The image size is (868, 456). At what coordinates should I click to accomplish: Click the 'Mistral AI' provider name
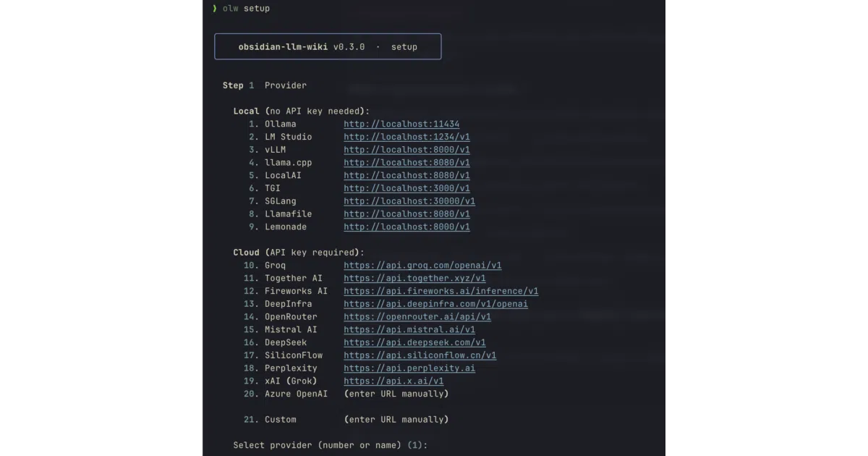pyautogui.click(x=291, y=329)
